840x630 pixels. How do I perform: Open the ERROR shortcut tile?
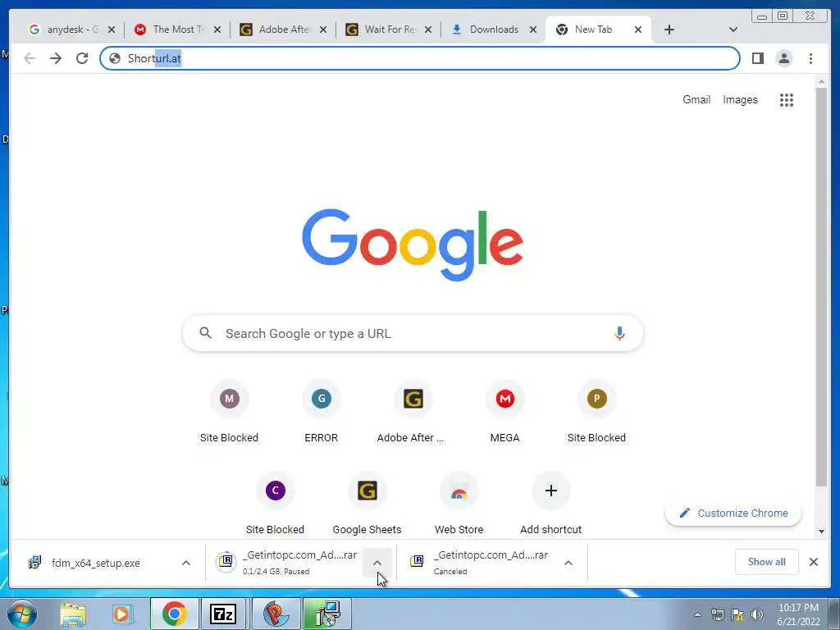(322, 412)
